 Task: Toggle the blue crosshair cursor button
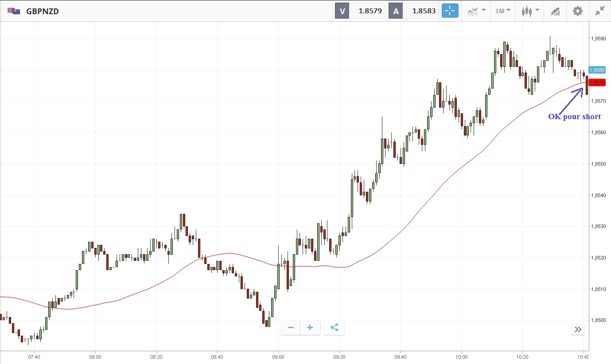click(450, 11)
